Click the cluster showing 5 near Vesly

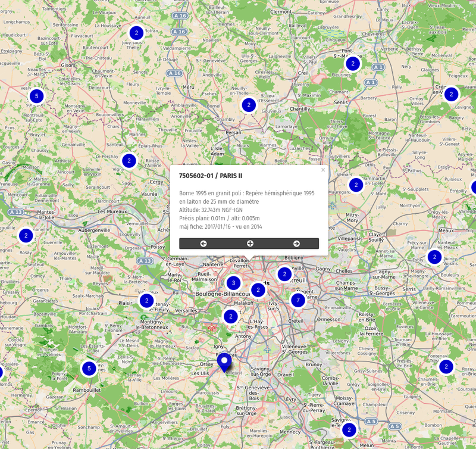(x=37, y=96)
